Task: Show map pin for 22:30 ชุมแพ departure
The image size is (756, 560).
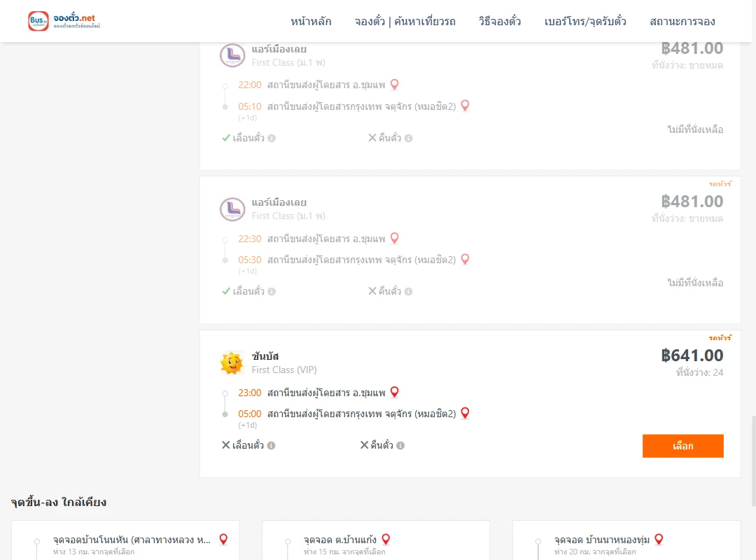Action: [394, 238]
